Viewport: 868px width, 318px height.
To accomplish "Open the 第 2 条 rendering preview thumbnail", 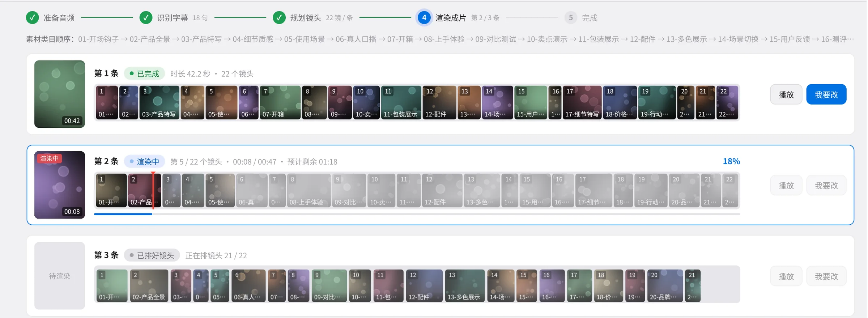I will pyautogui.click(x=60, y=185).
